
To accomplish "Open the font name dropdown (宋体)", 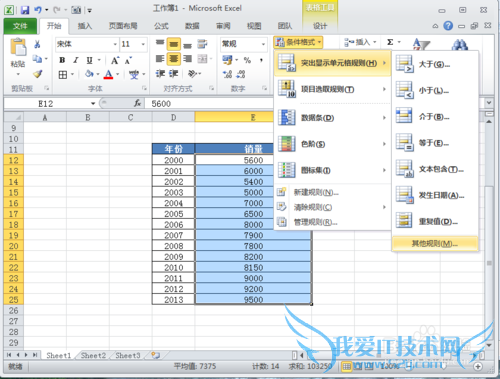I will [x=115, y=44].
